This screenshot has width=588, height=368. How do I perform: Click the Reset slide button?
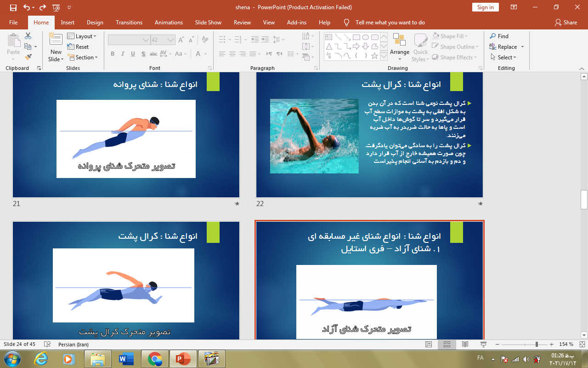point(78,46)
